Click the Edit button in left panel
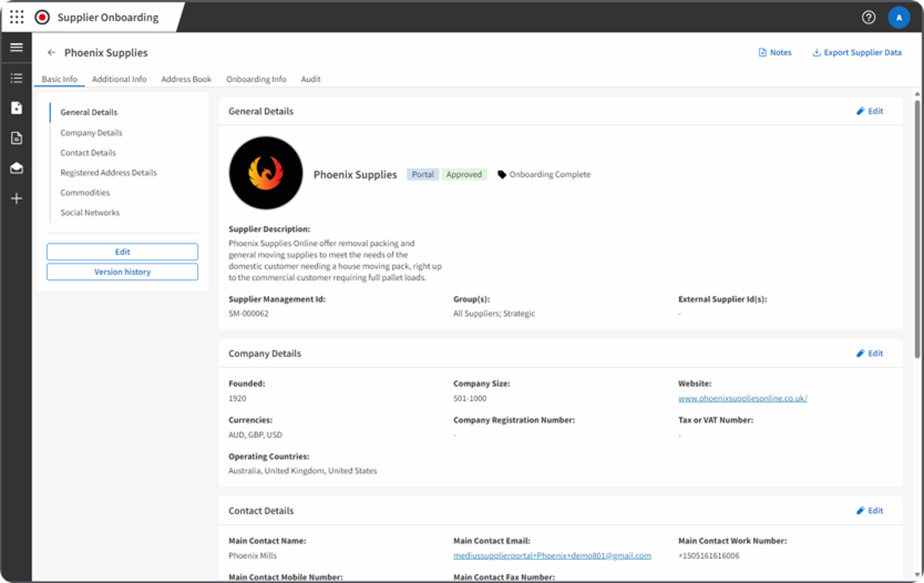The width and height of the screenshot is (924, 583). pyautogui.click(x=122, y=251)
